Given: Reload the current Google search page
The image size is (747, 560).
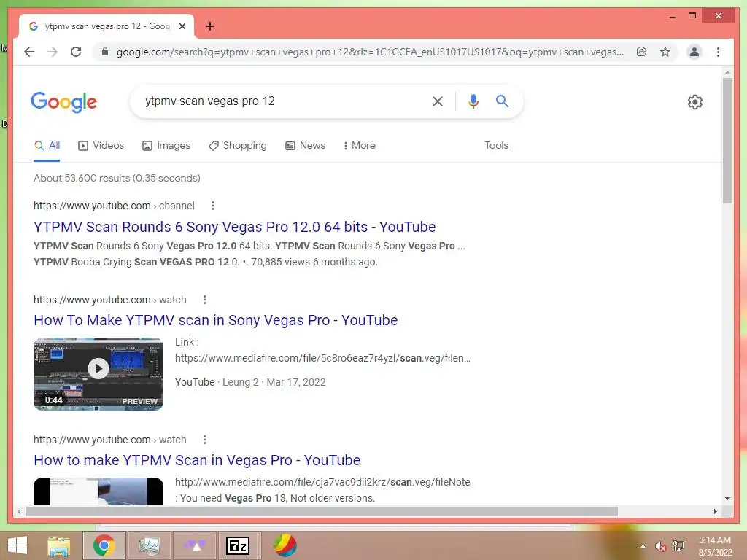Looking at the screenshot, I should pos(76,52).
